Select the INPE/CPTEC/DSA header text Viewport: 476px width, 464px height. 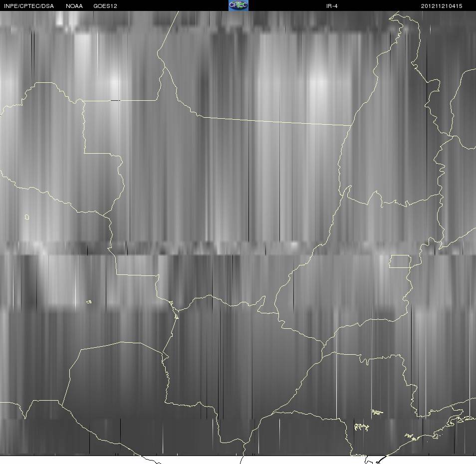[x=29, y=6]
